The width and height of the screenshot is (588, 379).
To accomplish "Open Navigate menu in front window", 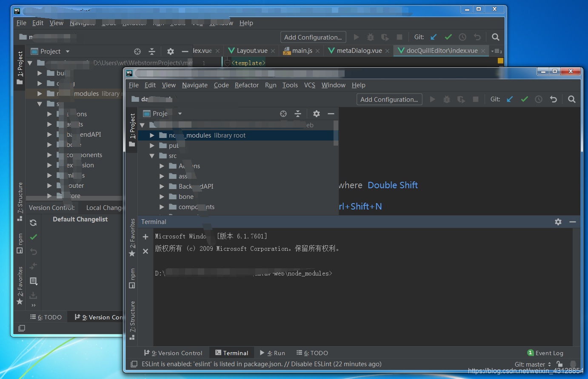I will [195, 85].
